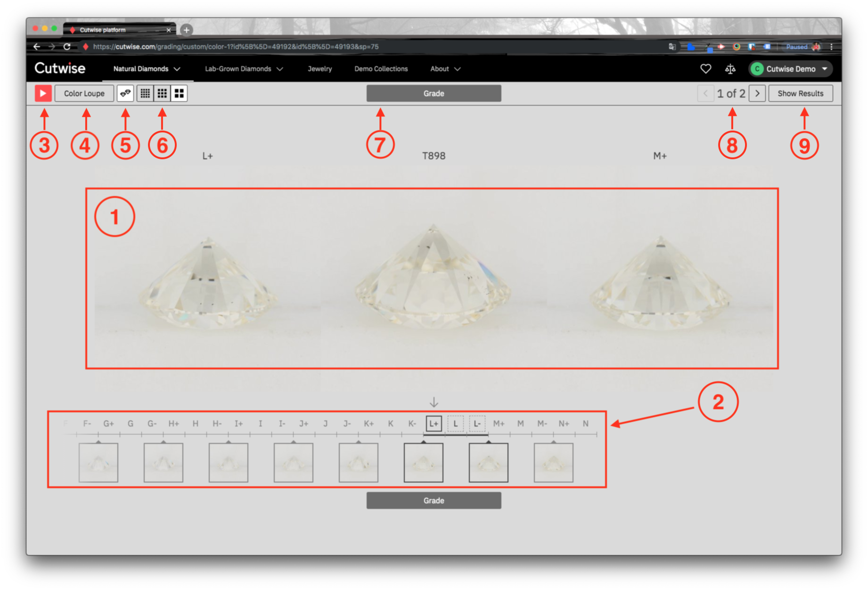The height and width of the screenshot is (590, 868).
Task: Click the browser forward arrow
Action: pos(52,47)
